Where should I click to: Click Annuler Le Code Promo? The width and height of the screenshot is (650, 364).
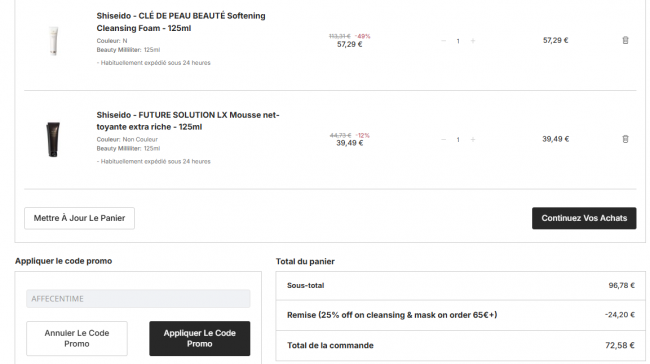pyautogui.click(x=77, y=338)
